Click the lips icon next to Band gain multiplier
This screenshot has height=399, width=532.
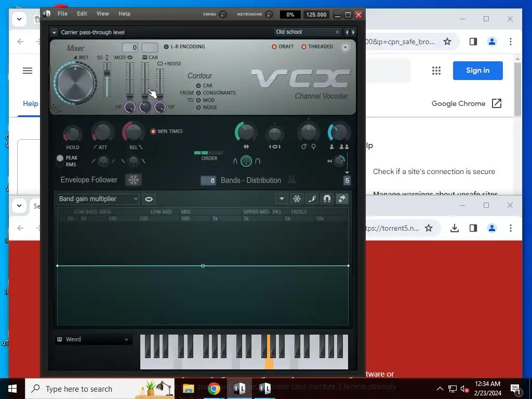pos(149,199)
